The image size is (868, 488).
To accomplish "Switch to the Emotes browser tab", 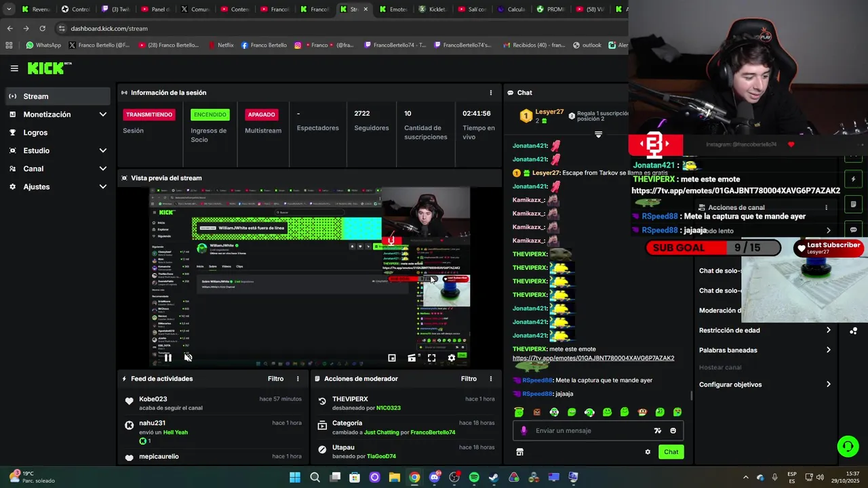I will tap(392, 9).
